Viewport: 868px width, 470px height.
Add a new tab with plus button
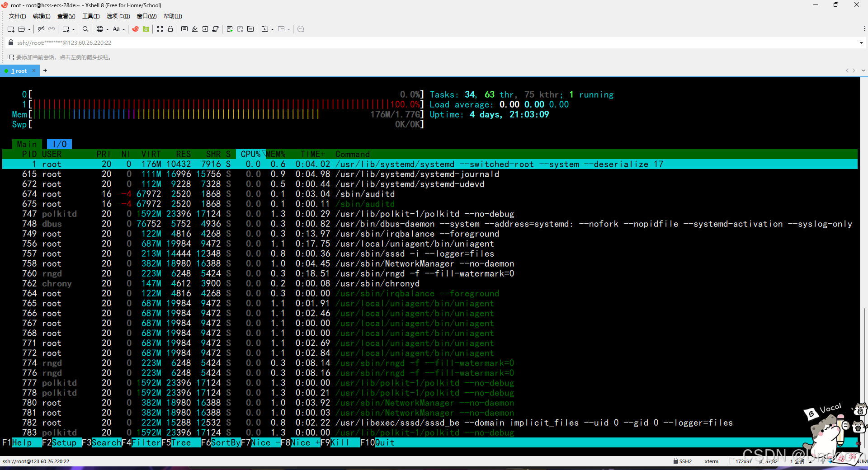point(45,70)
